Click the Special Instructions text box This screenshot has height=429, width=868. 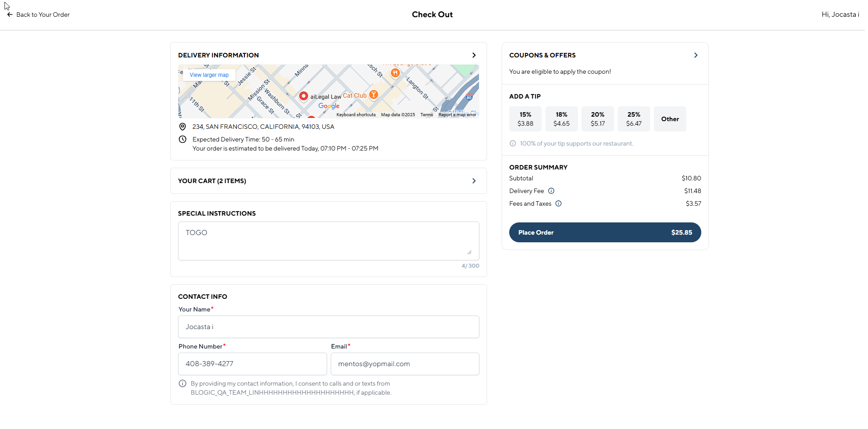pos(328,240)
